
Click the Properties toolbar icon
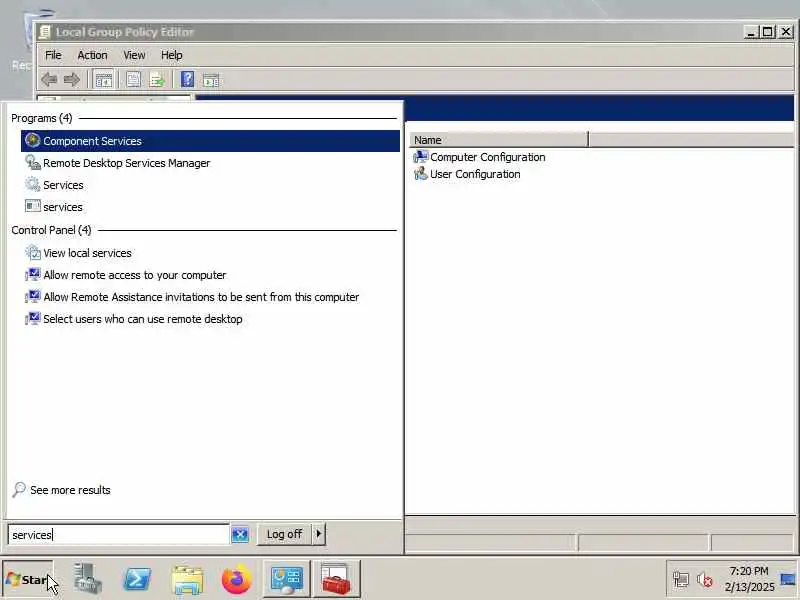tap(134, 80)
